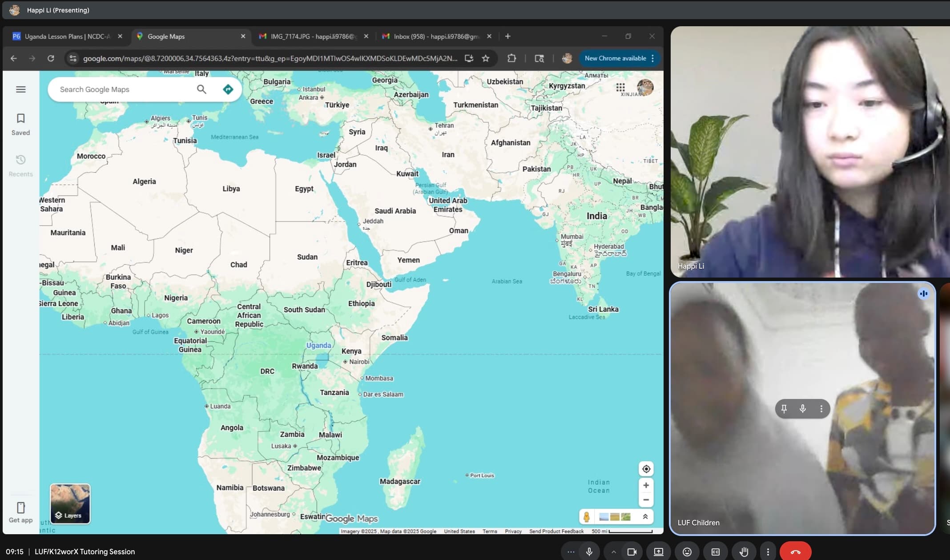
Task: Toggle the meeting microphone
Action: tap(589, 552)
